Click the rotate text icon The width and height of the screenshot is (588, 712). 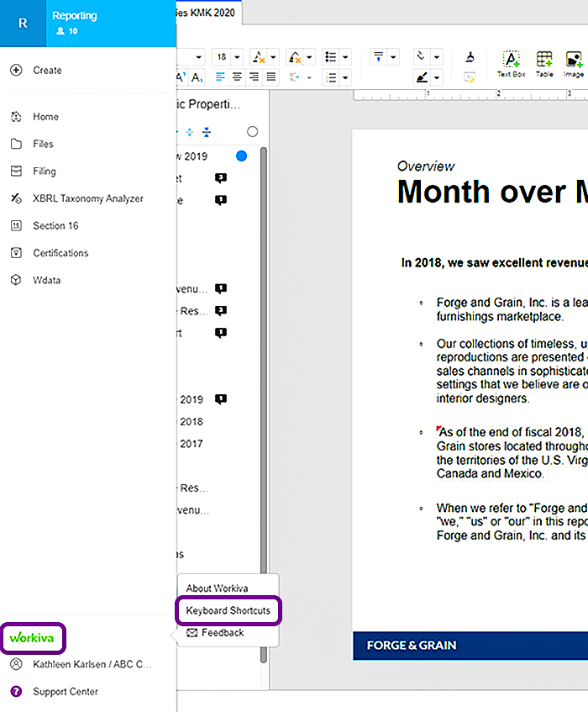click(x=422, y=56)
